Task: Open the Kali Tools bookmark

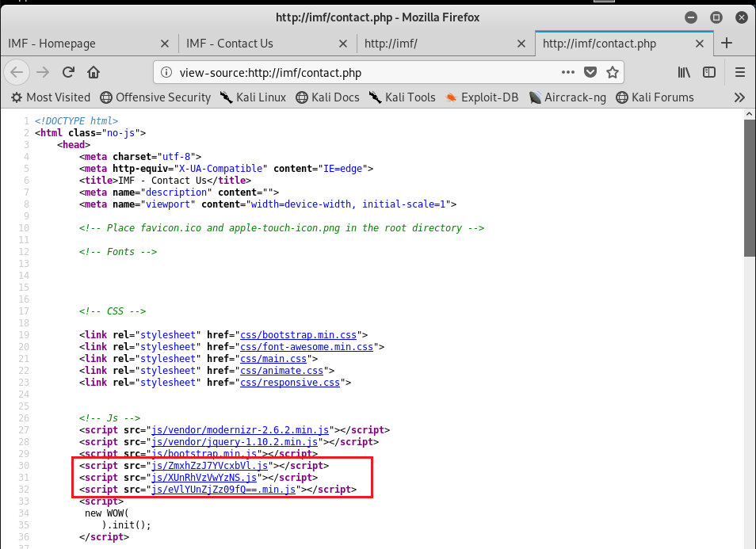Action: point(402,97)
